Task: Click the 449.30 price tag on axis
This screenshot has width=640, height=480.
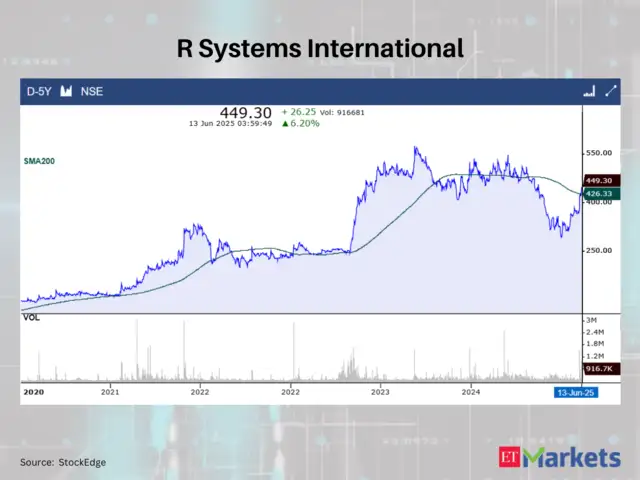Action: pyautogui.click(x=602, y=180)
